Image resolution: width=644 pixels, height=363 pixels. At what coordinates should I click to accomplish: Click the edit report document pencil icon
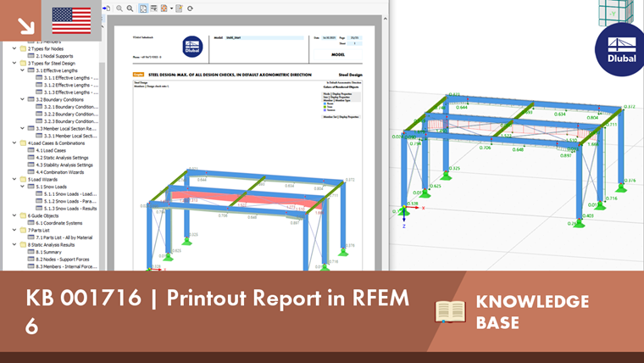179,8
